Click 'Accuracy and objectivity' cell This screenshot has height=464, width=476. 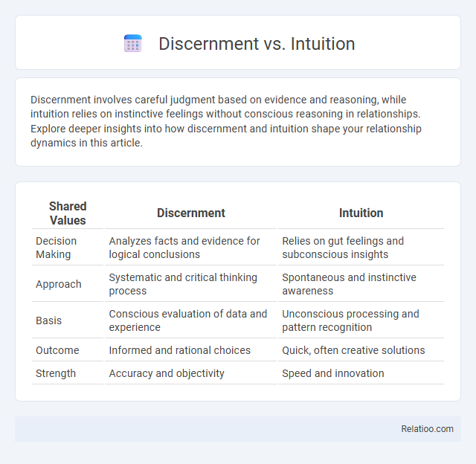(x=167, y=373)
